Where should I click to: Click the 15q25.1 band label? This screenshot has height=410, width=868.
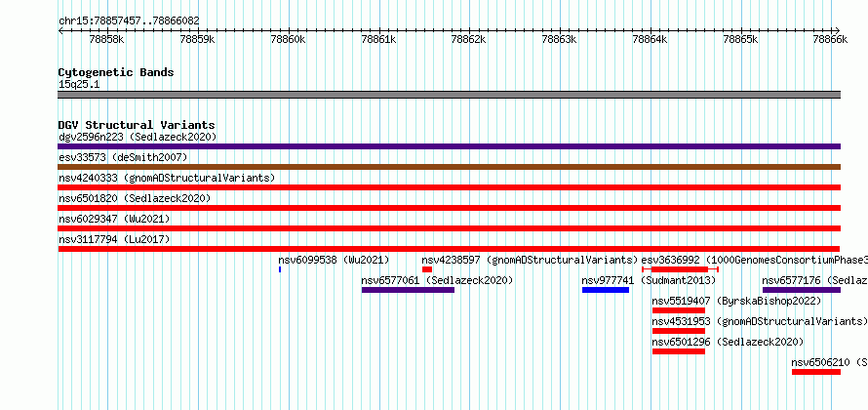[x=79, y=85]
